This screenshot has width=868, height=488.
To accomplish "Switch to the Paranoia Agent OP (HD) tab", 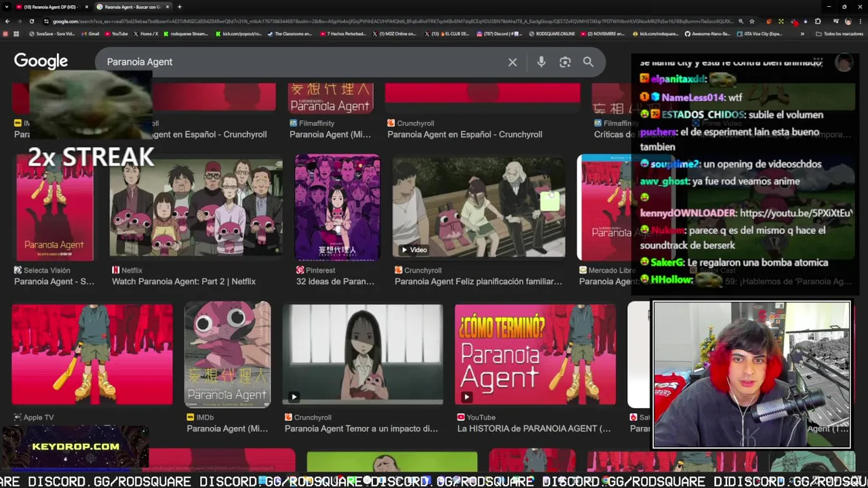I will tap(52, 7).
